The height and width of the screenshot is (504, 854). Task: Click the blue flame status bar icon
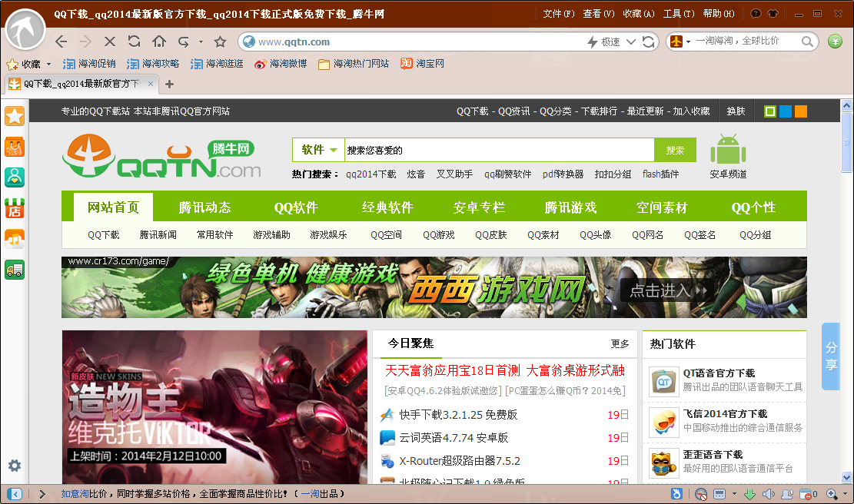pyautogui.click(x=676, y=494)
